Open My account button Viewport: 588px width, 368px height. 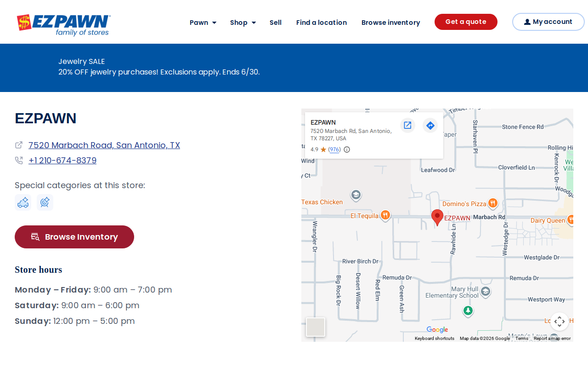[548, 22]
